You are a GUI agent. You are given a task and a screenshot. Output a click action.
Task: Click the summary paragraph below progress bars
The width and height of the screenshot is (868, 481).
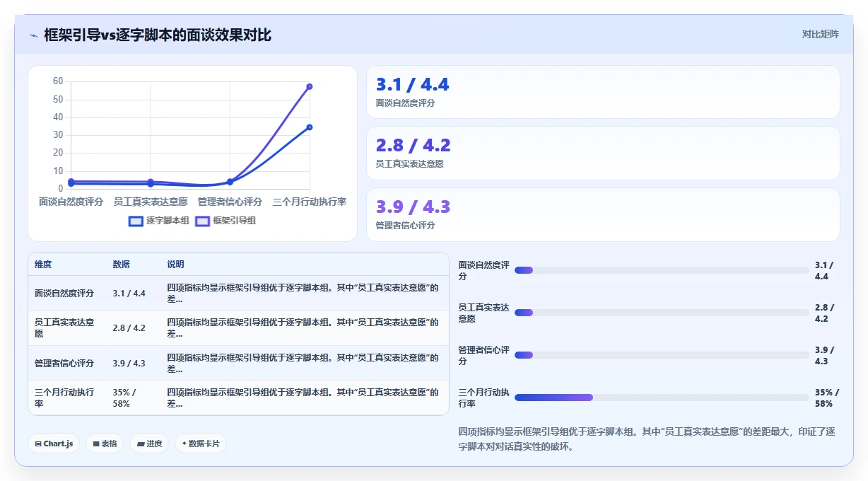[x=647, y=439]
